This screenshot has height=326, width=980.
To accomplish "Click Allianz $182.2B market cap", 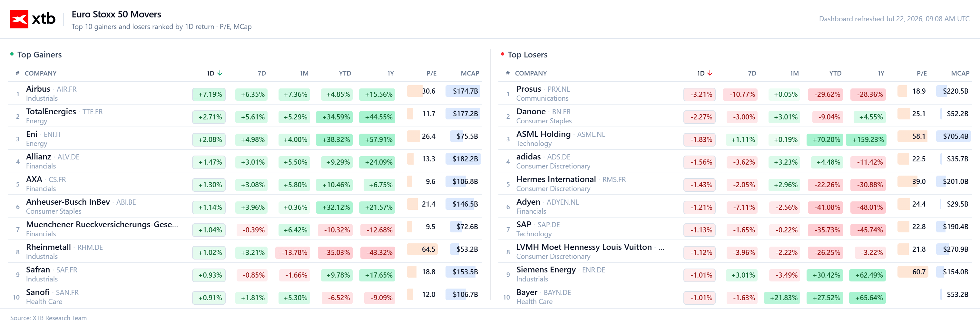I will point(463,159).
